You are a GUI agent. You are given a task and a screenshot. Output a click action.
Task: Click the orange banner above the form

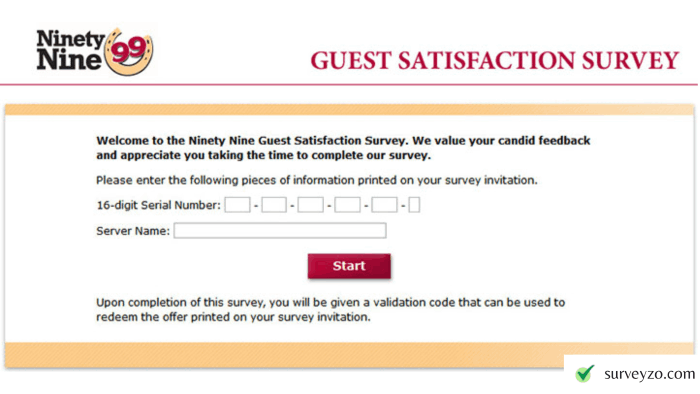coord(350,110)
